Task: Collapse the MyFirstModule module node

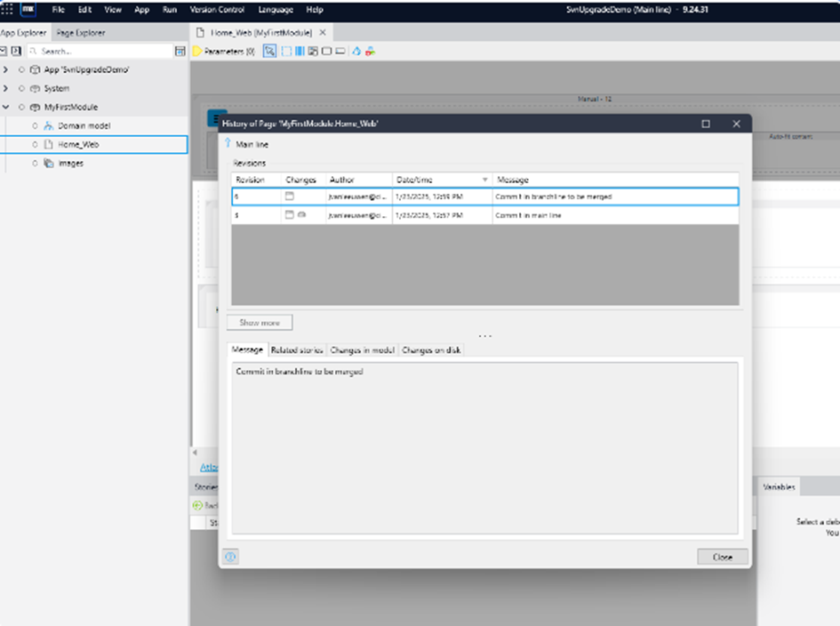Action: point(6,107)
